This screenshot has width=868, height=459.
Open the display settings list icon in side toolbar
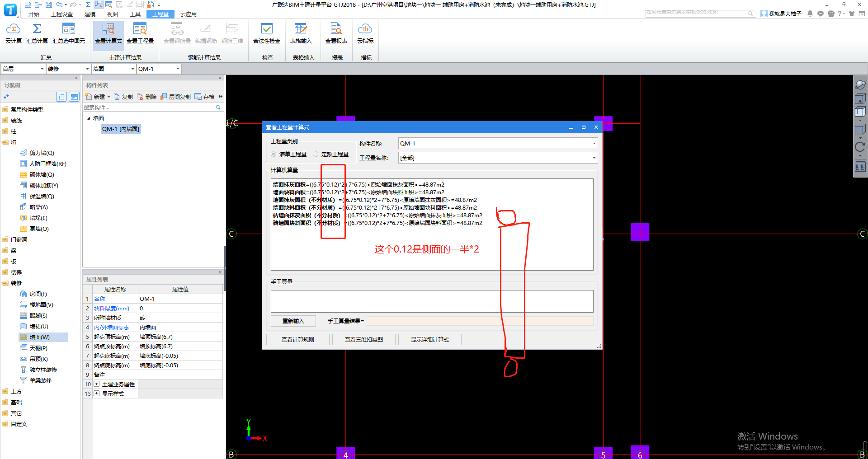click(x=860, y=167)
